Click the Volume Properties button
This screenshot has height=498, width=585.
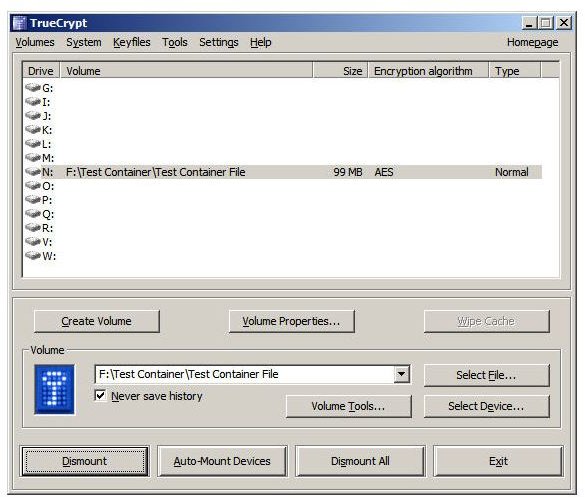tap(291, 321)
